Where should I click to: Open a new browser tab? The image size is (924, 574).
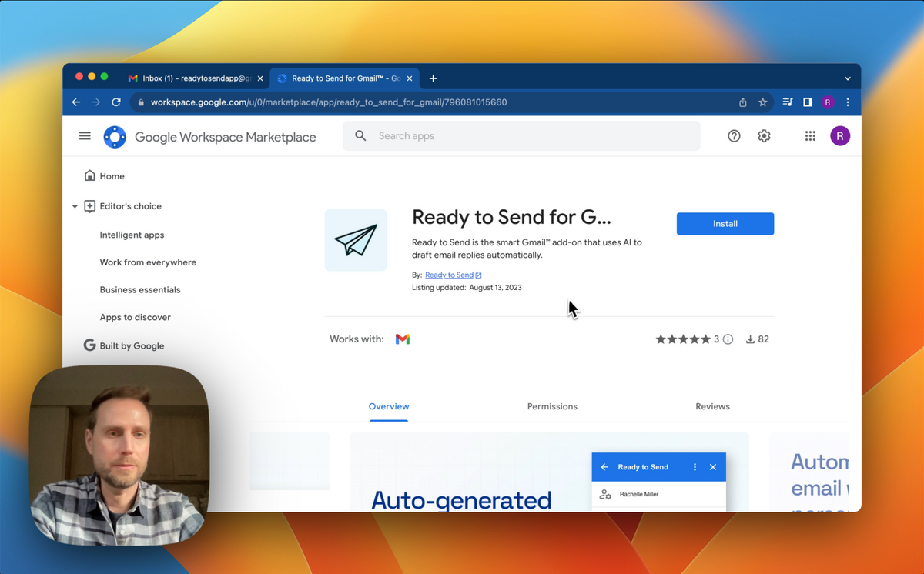tap(434, 78)
